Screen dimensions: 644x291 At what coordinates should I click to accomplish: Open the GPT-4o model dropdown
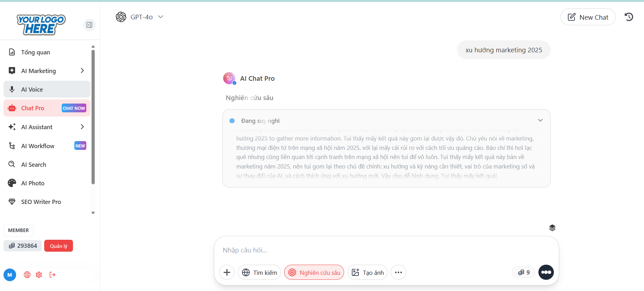tap(140, 17)
